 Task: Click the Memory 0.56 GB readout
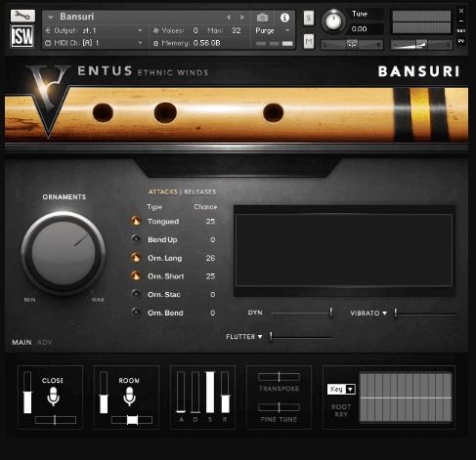187,43
